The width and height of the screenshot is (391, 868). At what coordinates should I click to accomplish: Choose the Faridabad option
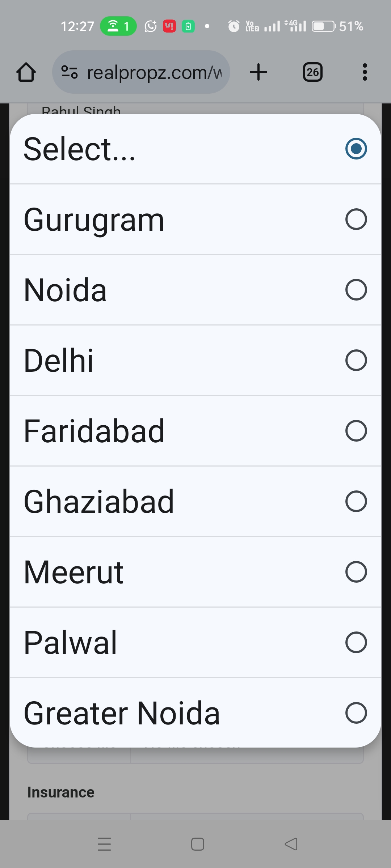[x=195, y=431]
